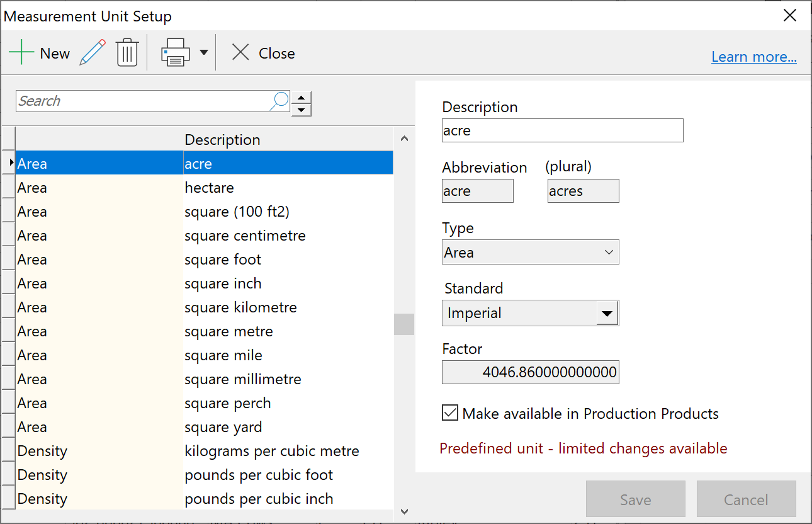Viewport: 812px width, 524px height.
Task: Select the pounds per cubic foot row
Action: click(x=205, y=475)
